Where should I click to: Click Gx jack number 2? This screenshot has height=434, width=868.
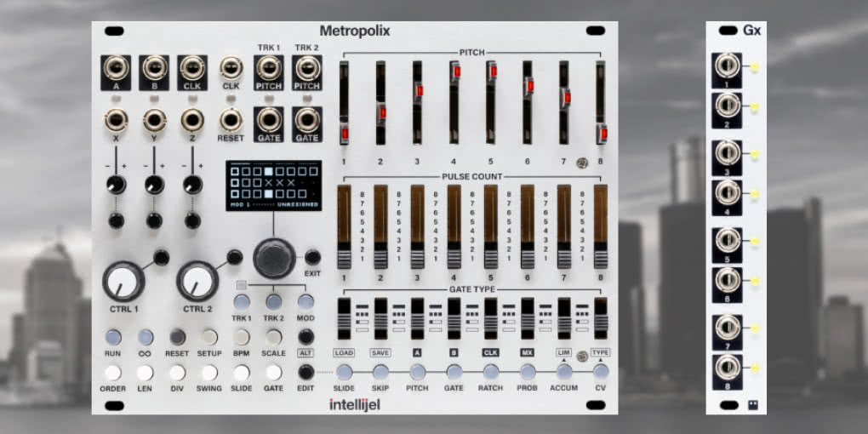click(728, 106)
